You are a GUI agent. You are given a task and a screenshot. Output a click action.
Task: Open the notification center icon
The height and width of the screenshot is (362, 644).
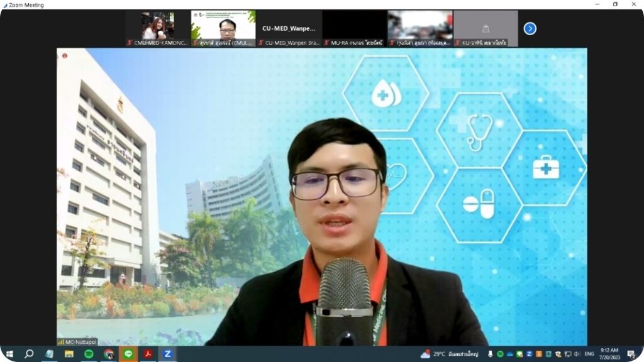(x=631, y=354)
